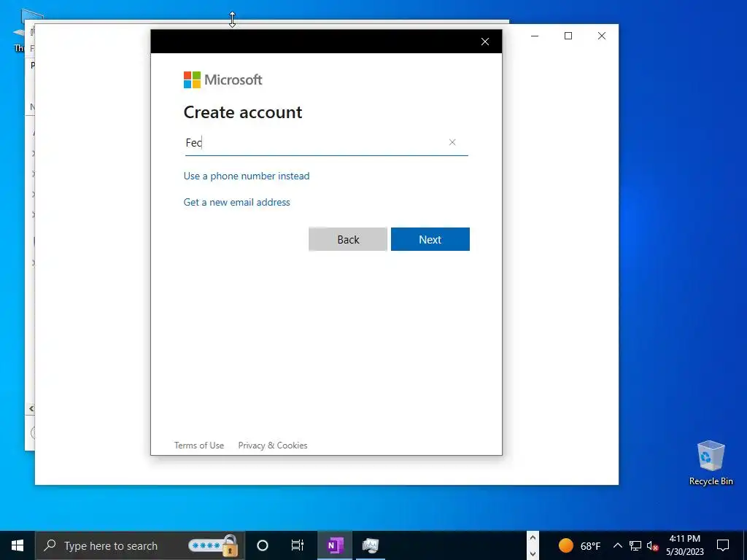747x560 pixels.
Task: Close the Create account dialog
Action: 485,42
